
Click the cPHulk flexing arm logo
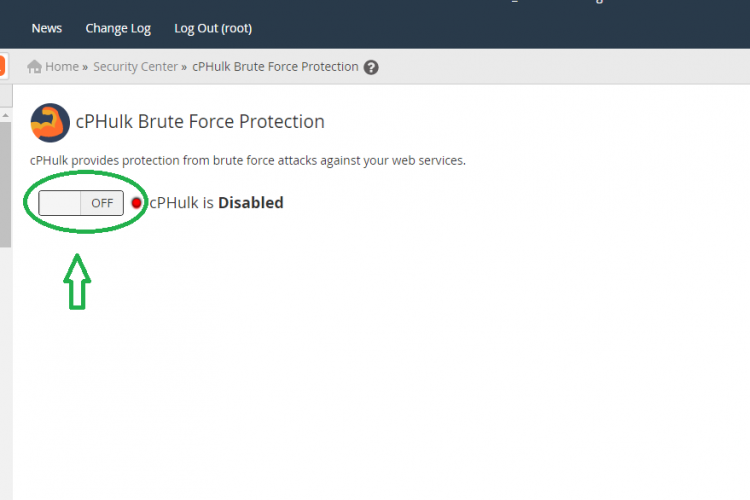point(50,122)
